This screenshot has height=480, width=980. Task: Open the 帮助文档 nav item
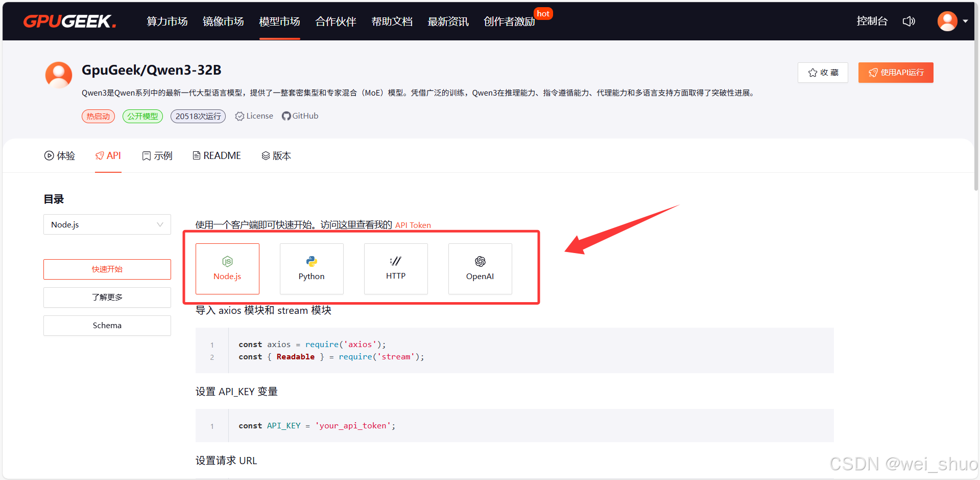click(x=392, y=21)
